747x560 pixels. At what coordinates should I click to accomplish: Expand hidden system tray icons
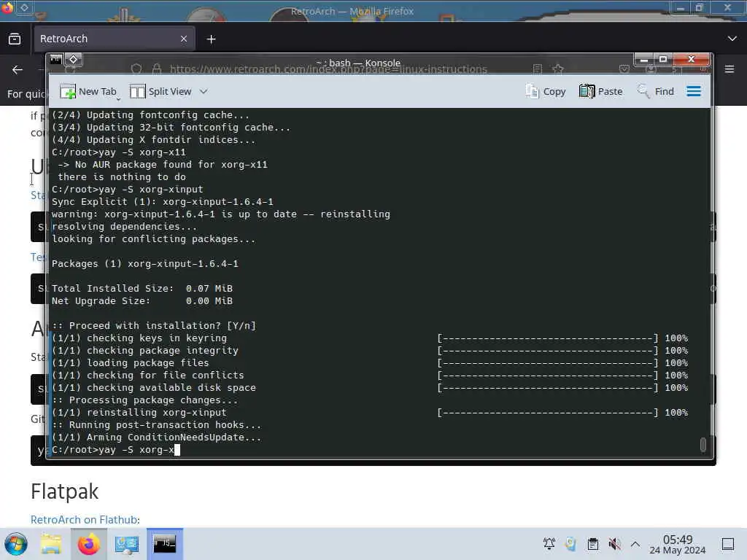pyautogui.click(x=635, y=544)
